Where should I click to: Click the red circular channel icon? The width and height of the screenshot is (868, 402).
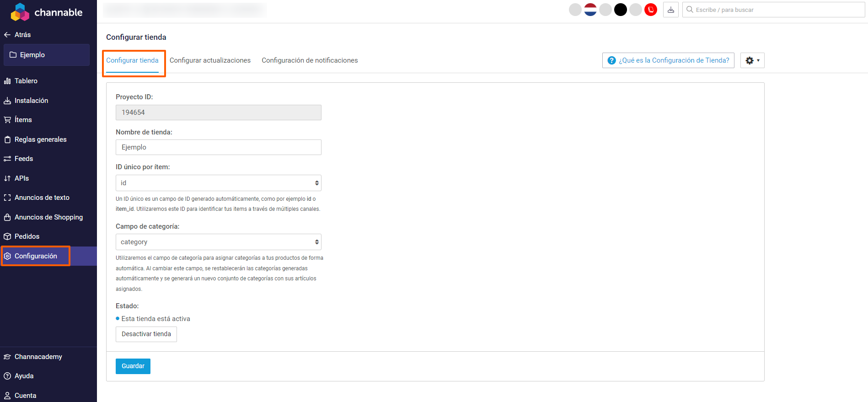(650, 10)
